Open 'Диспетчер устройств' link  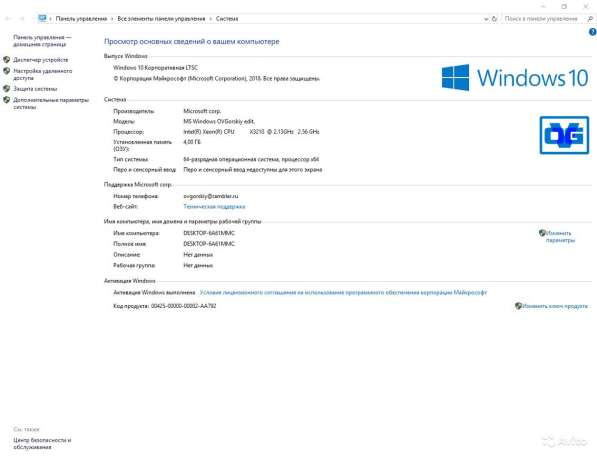click(x=41, y=60)
